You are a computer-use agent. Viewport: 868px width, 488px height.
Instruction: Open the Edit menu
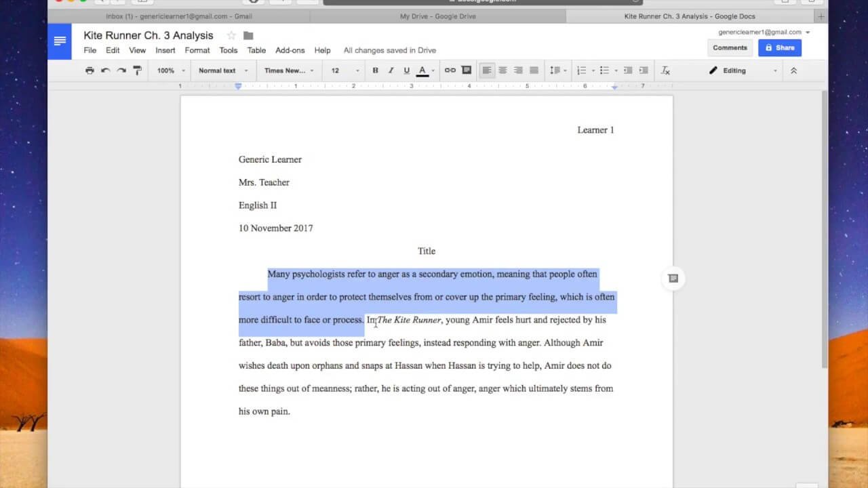(x=113, y=50)
